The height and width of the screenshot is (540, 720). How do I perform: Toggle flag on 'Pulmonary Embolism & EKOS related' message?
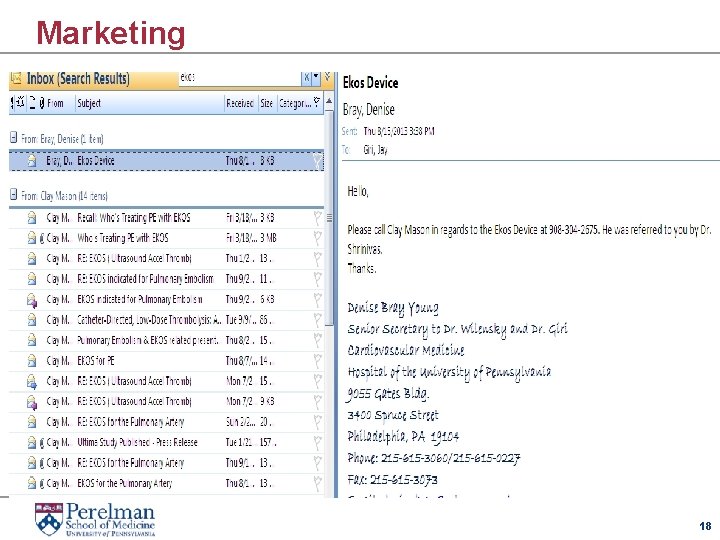click(x=317, y=340)
